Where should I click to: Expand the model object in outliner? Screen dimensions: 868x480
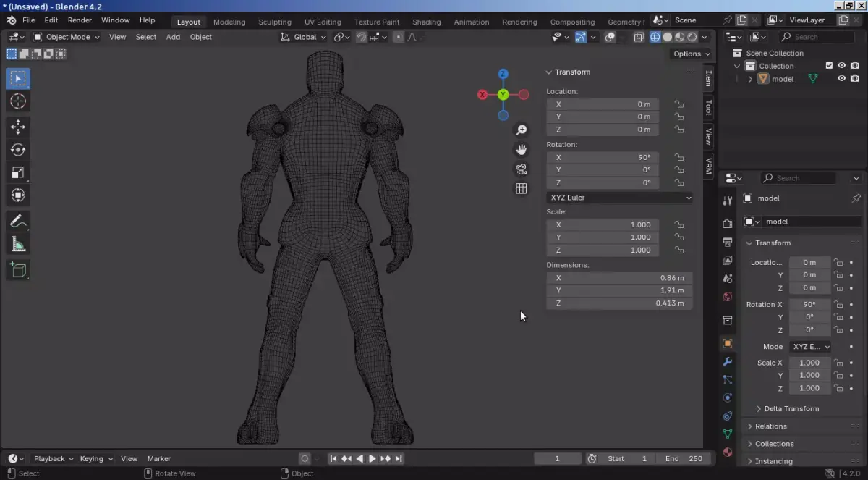[750, 79]
